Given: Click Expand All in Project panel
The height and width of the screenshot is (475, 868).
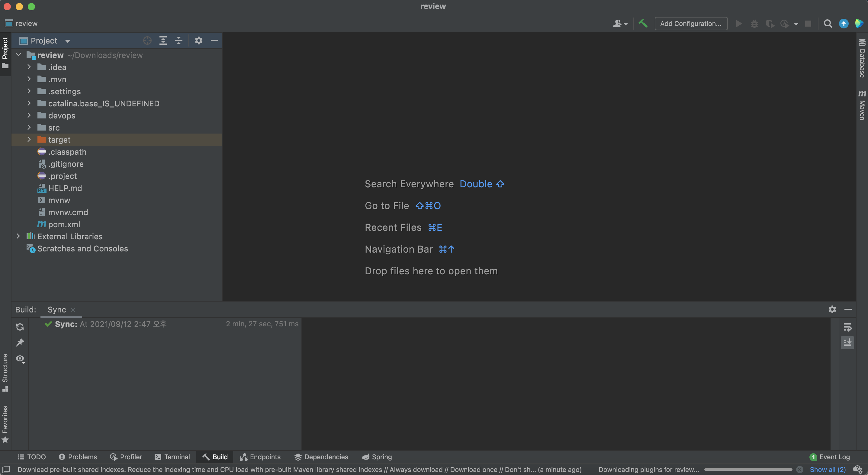Looking at the screenshot, I should click(163, 41).
